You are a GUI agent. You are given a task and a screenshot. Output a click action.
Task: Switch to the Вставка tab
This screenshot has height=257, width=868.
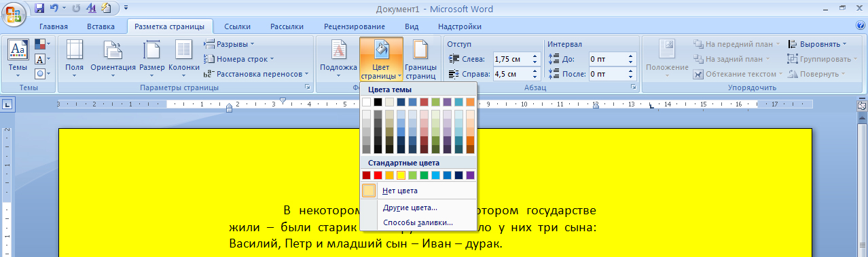(x=101, y=26)
